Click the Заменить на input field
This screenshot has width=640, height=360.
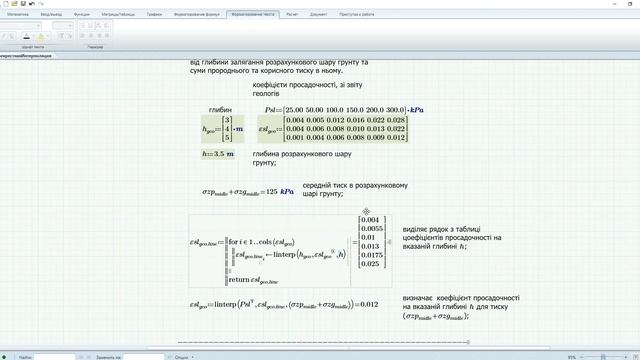coord(143,357)
